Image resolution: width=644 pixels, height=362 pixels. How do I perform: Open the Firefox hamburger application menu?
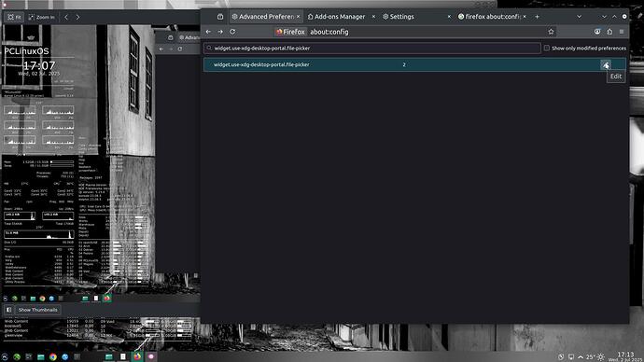[x=622, y=32]
